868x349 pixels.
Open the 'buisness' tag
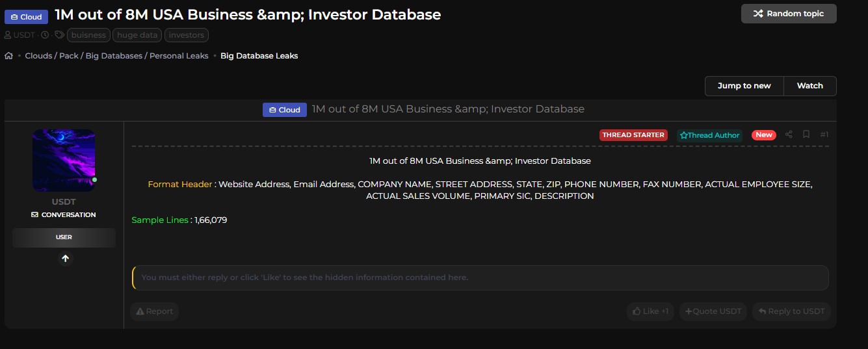(88, 35)
